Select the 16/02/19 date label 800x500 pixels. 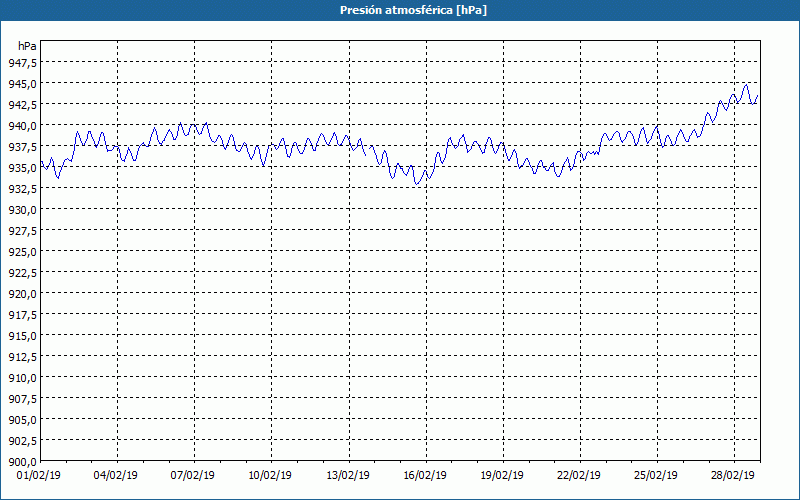[x=424, y=476]
